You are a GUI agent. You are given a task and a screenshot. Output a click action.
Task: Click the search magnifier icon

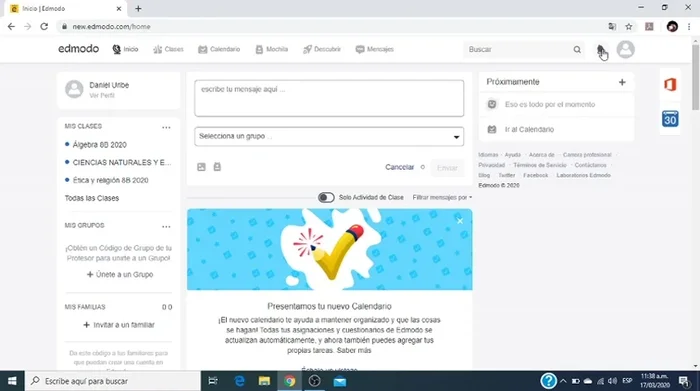click(577, 50)
